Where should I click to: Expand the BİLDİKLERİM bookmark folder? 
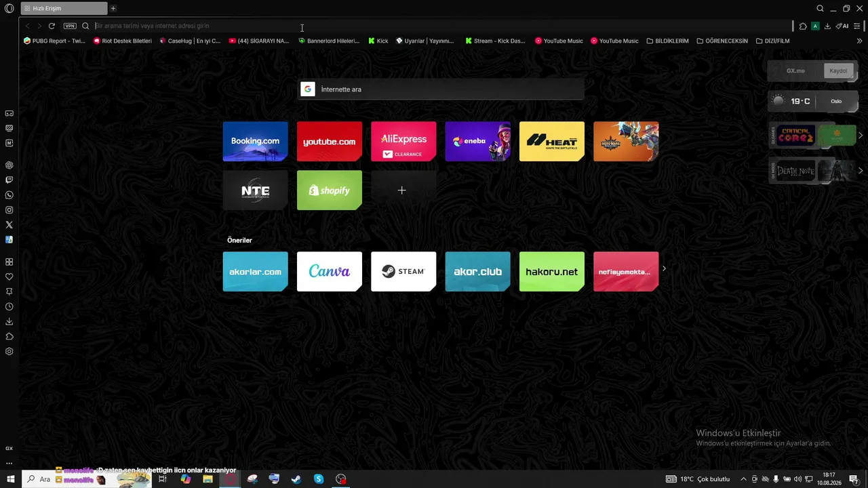coord(667,41)
